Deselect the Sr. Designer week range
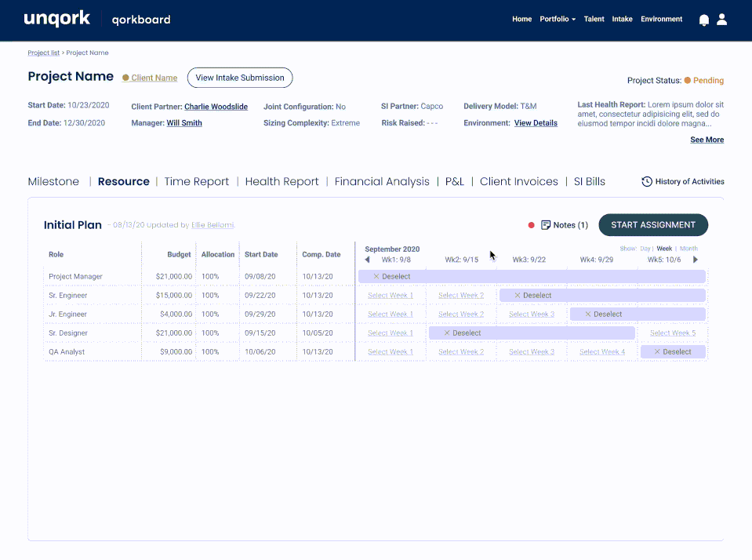752x560 pixels. point(463,333)
